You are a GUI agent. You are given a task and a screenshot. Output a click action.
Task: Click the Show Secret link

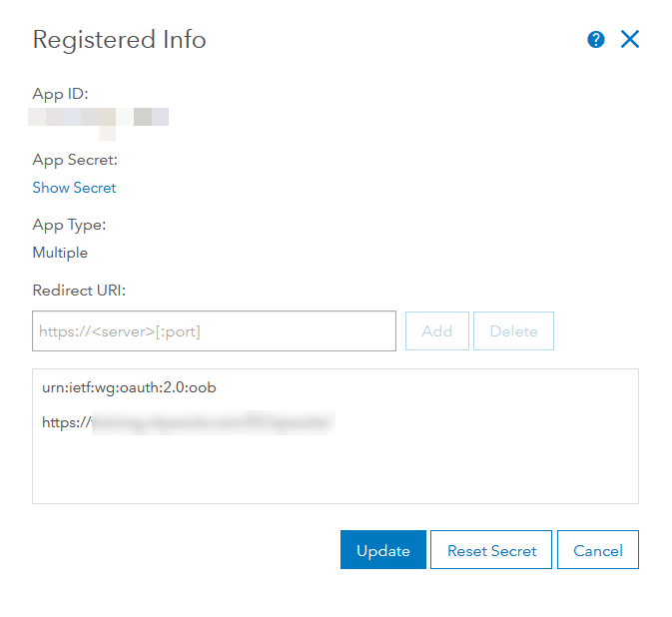tap(74, 188)
